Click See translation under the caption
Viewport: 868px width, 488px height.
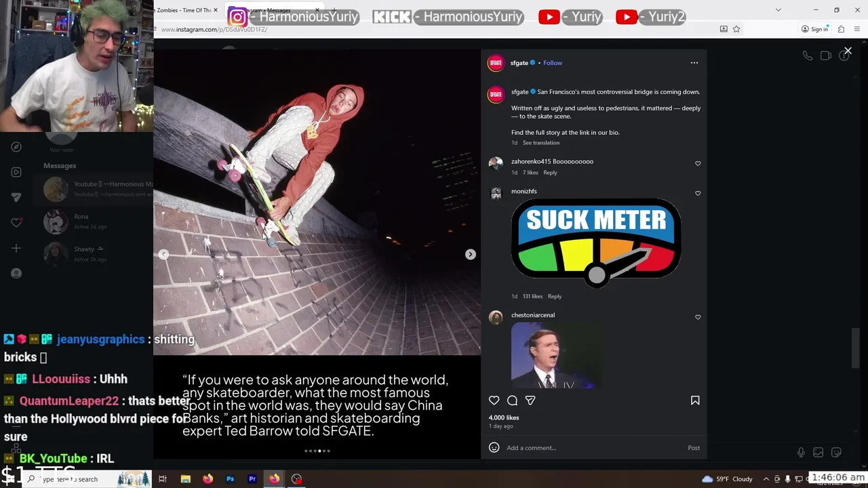541,143
